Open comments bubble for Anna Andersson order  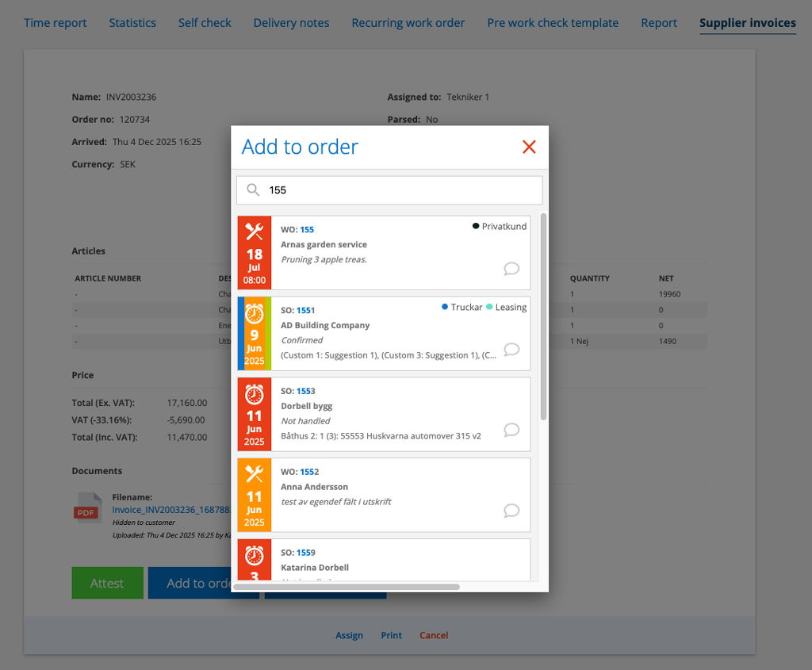tap(511, 511)
